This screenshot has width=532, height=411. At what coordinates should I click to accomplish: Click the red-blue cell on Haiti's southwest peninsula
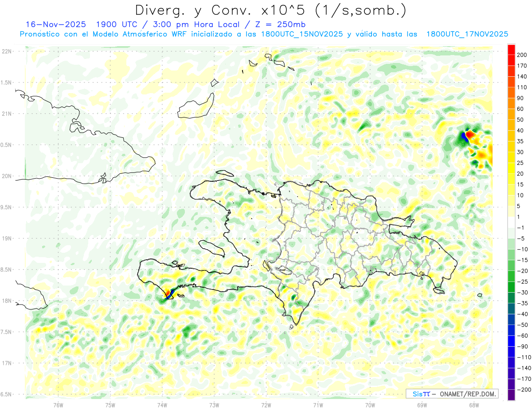(170, 293)
